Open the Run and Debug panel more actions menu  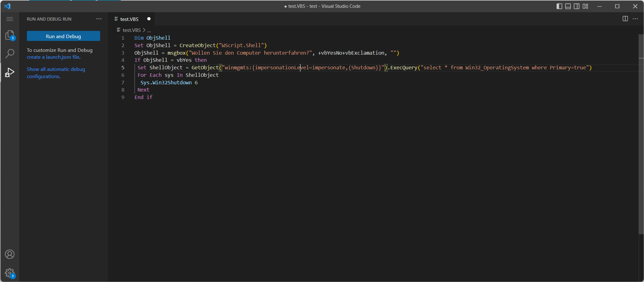tap(99, 19)
